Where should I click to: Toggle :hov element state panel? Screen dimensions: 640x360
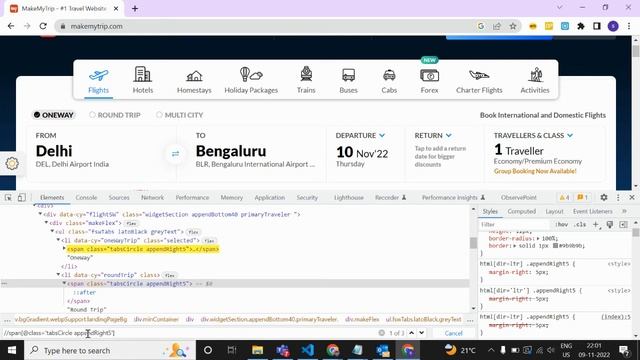tap(562, 224)
